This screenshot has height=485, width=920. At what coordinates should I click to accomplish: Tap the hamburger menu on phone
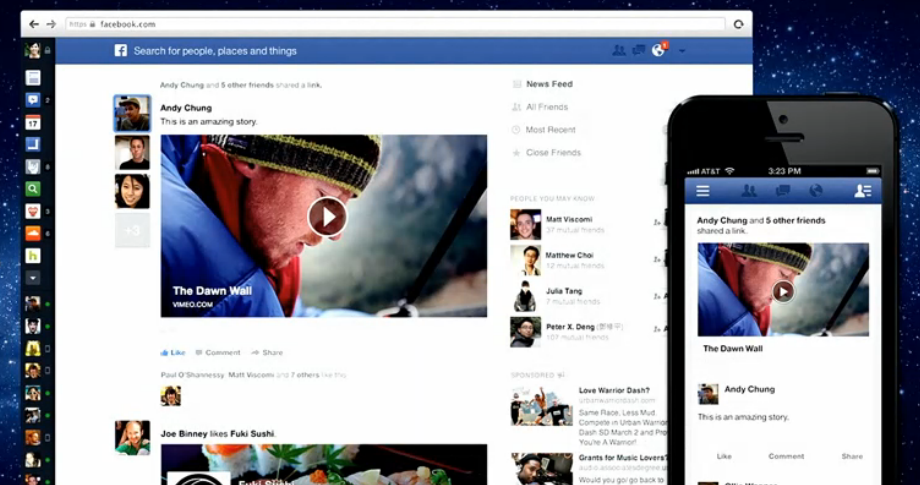(x=703, y=191)
